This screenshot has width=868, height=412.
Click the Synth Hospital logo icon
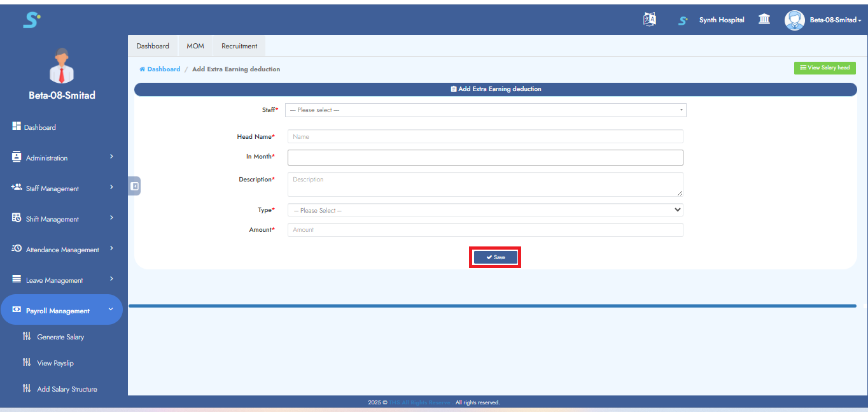coord(683,20)
